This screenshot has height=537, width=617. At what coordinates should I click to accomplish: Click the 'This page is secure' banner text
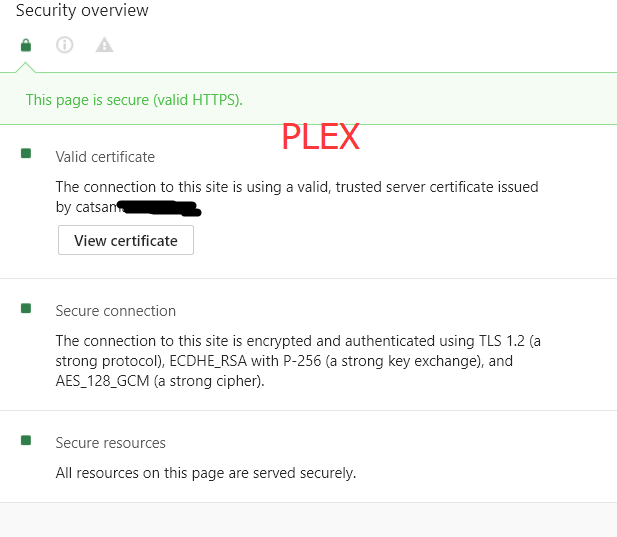click(x=134, y=99)
